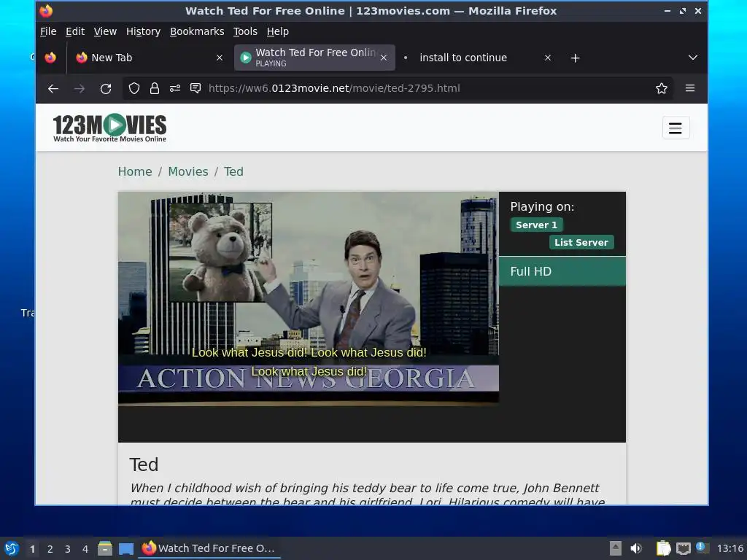Click the removable media tray icon
747x560 pixels.
(615, 548)
